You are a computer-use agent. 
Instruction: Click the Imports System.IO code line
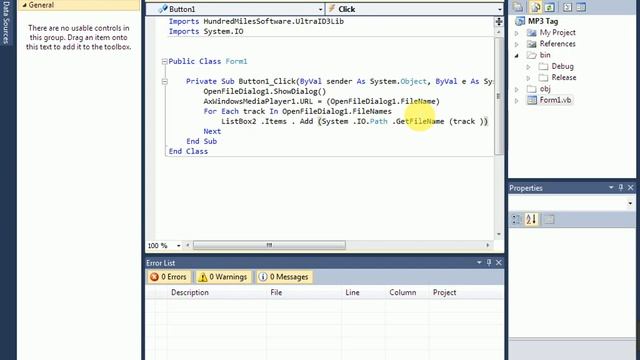tap(206, 31)
